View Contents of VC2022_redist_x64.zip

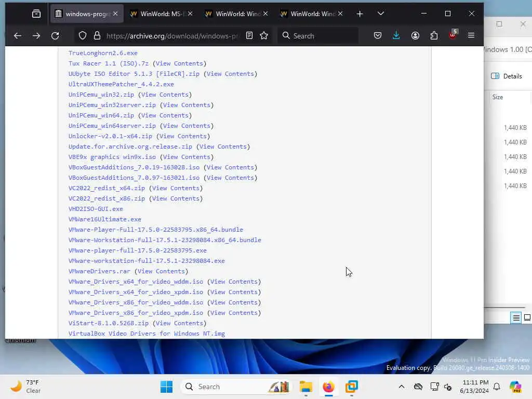pyautogui.click(x=176, y=188)
